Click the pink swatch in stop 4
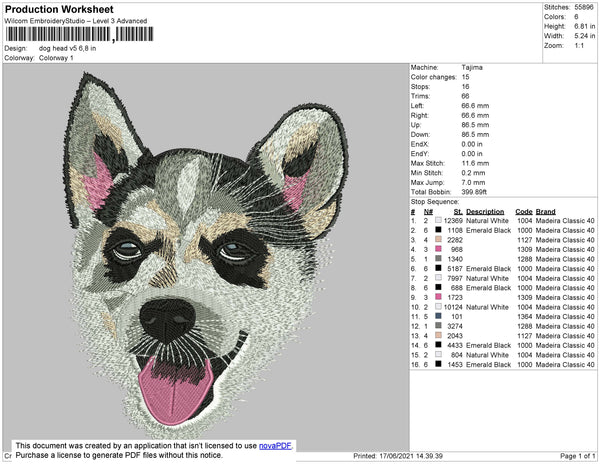 (x=438, y=249)
